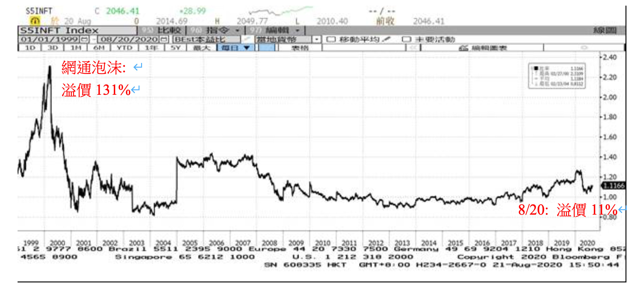Viewport: 644px width, 300px height.
Task: Open the 每日 periodicity dropdown
Action: click(x=235, y=48)
